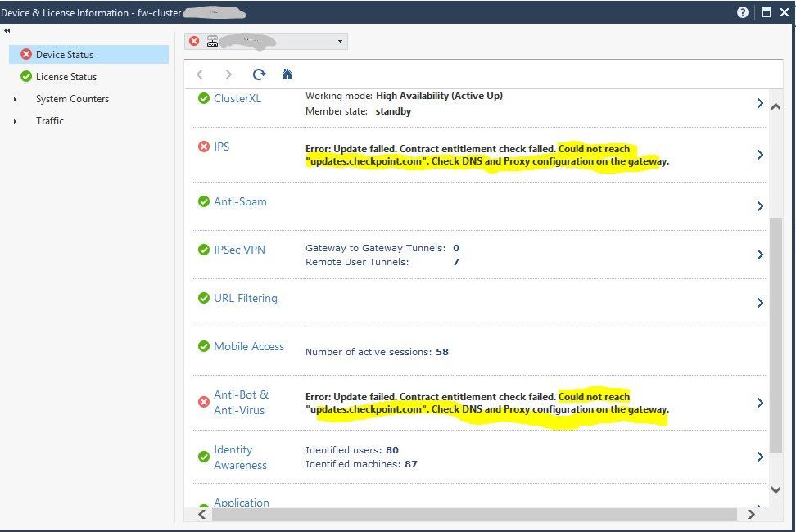Expand IPS details with right chevron
The width and height of the screenshot is (796, 532).
760,155
